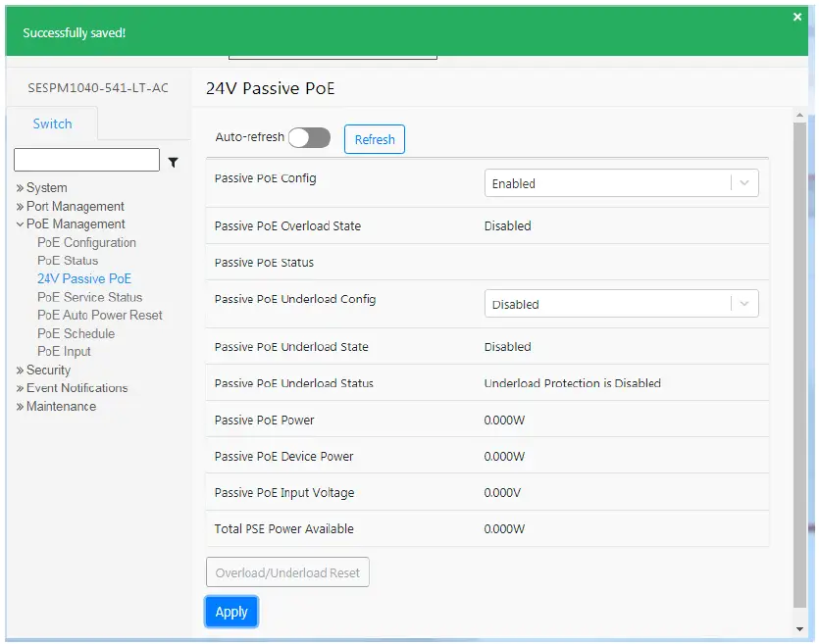Click the Overload/Underload Reset button
Image resolution: width=819 pixels, height=644 pixels.
[287, 572]
